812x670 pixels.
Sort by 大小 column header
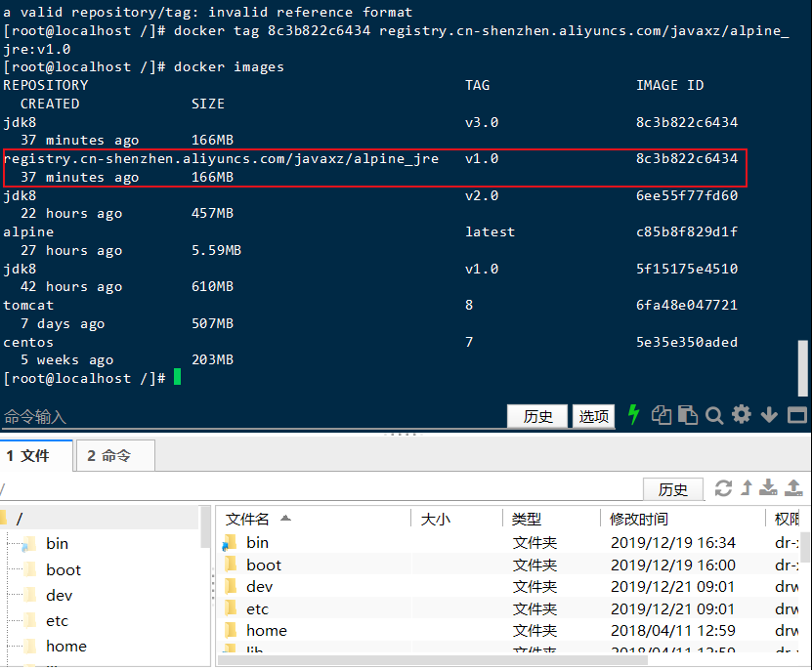[456, 519]
